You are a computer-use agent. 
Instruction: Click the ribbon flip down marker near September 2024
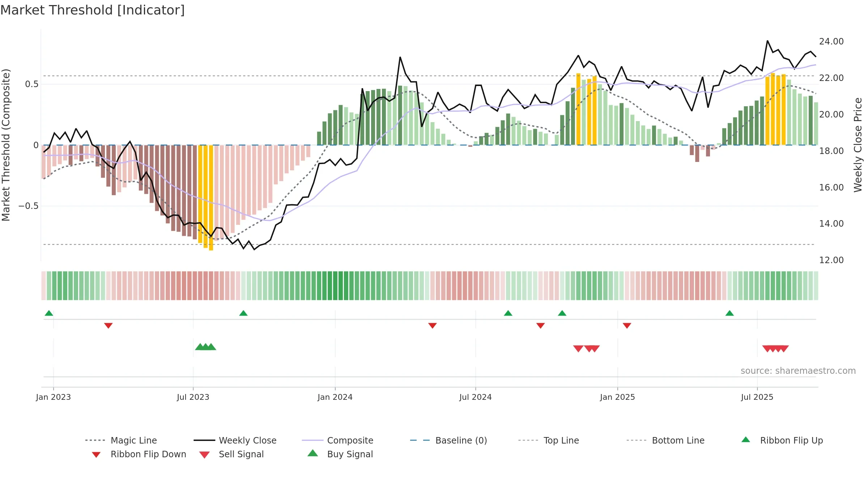(541, 326)
